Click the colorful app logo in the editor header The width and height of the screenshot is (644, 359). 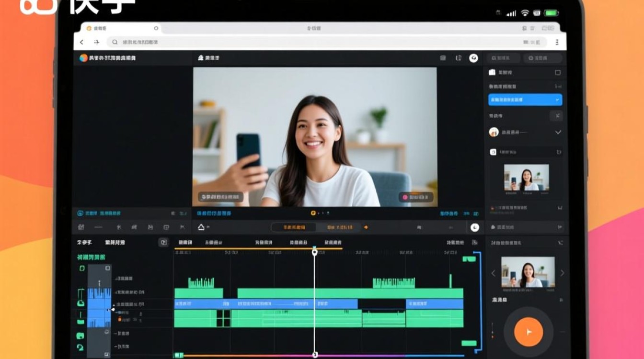(83, 58)
